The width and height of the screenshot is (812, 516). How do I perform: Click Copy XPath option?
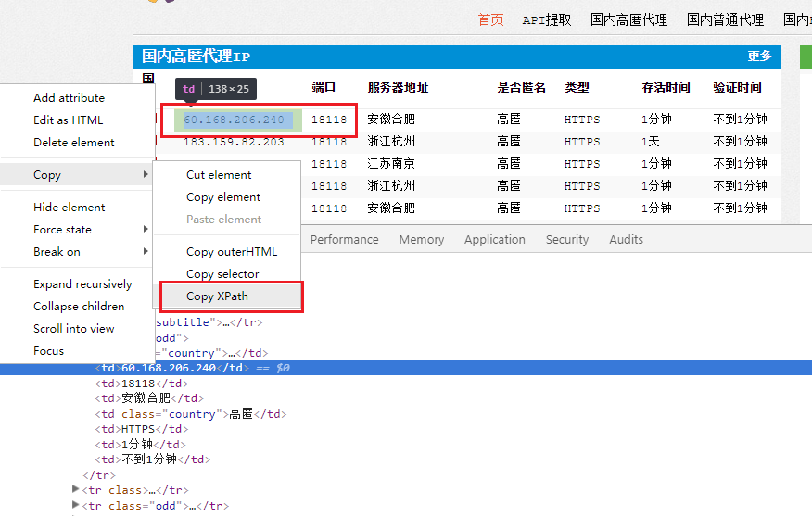coord(217,296)
